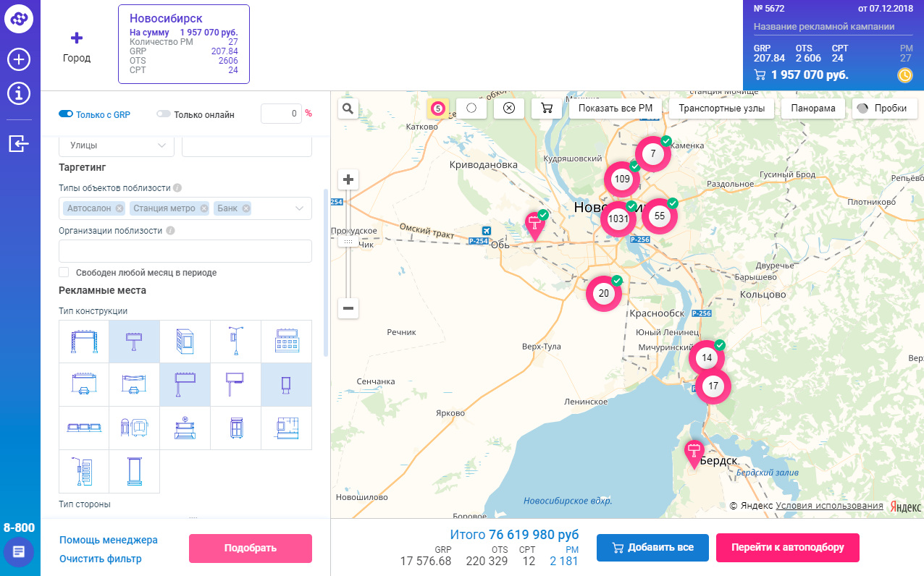Select the floor plan indoor construction type
The width and height of the screenshot is (924, 576).
(x=287, y=428)
